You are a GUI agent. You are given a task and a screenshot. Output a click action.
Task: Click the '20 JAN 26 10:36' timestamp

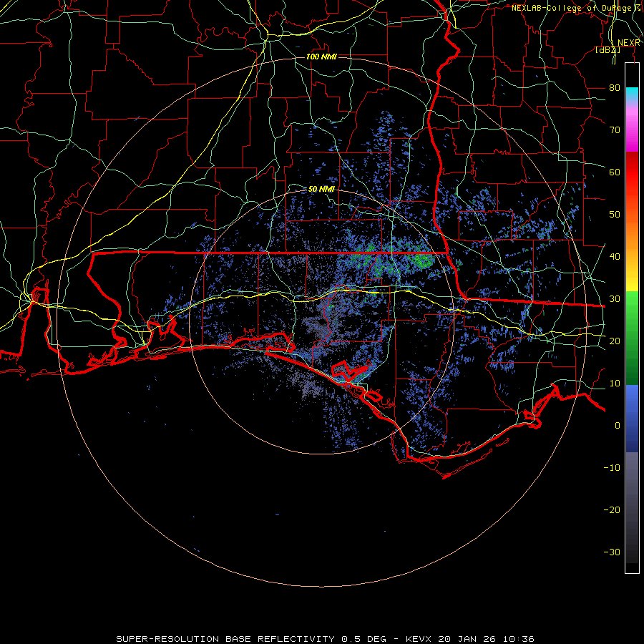tap(487, 639)
